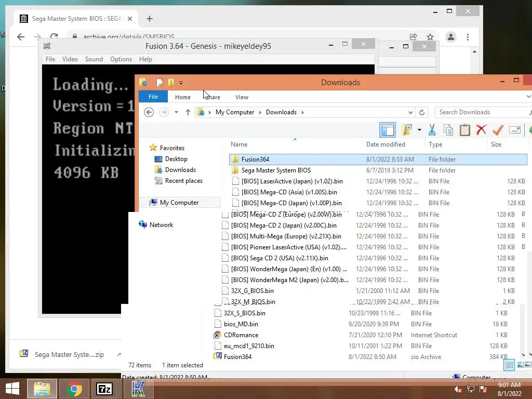Open the Home ribbon tab
The image size is (532, 399).
point(182,97)
